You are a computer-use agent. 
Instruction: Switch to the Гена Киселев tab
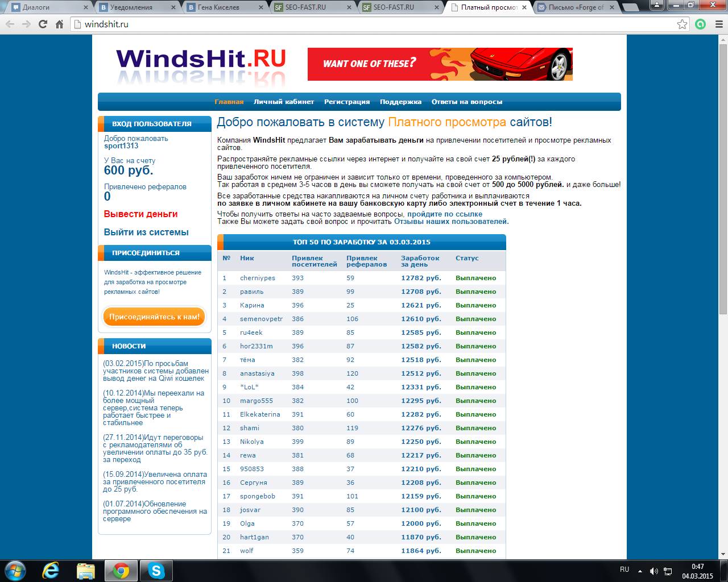pyautogui.click(x=224, y=7)
